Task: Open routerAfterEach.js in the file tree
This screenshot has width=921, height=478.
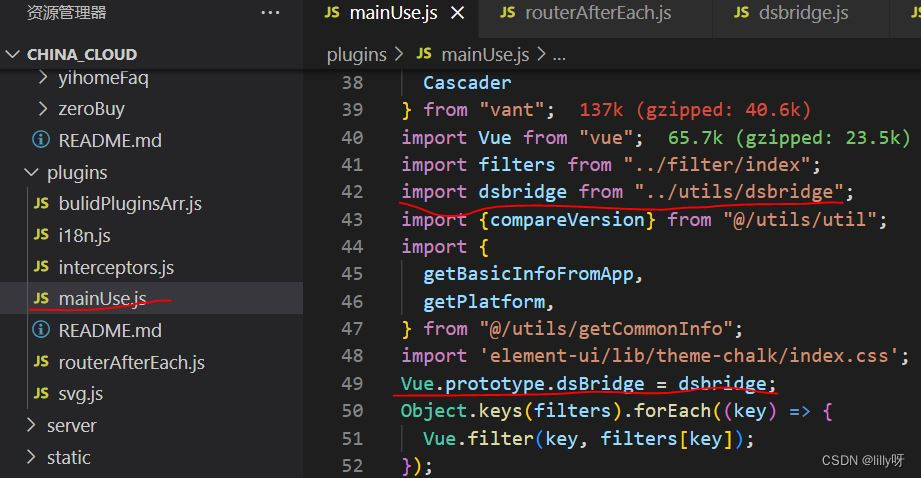Action: pyautogui.click(x=131, y=362)
